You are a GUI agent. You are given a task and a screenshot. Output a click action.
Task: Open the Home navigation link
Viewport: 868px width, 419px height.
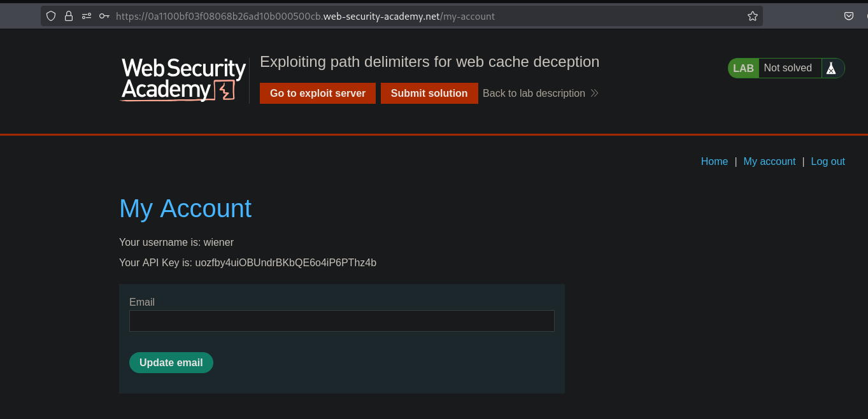click(714, 162)
